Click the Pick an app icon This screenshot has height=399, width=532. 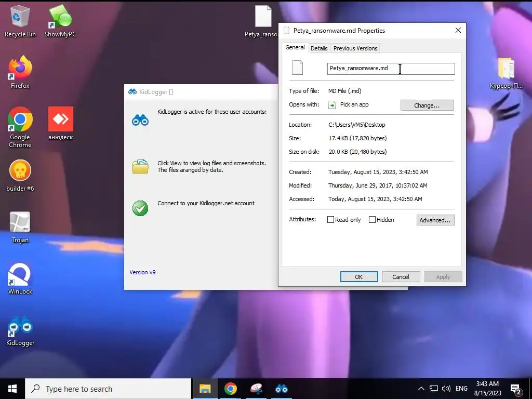click(x=332, y=105)
